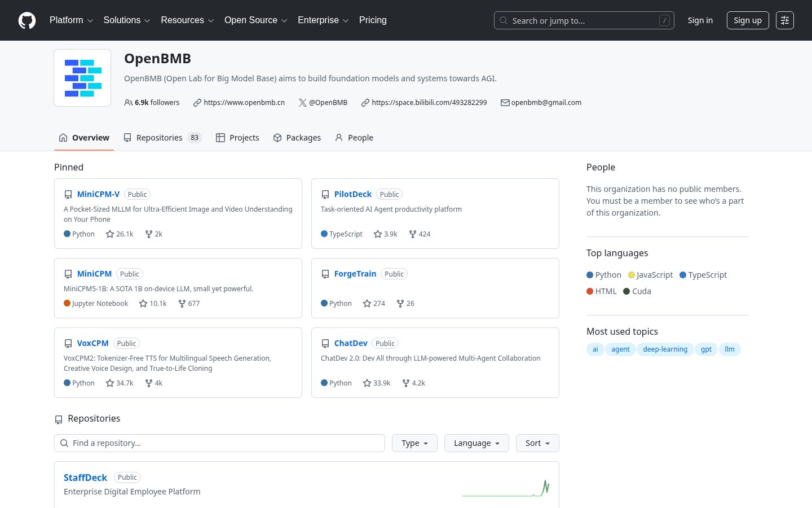Open the ForgeTrain repository
The width and height of the screenshot is (812, 508).
pos(355,274)
